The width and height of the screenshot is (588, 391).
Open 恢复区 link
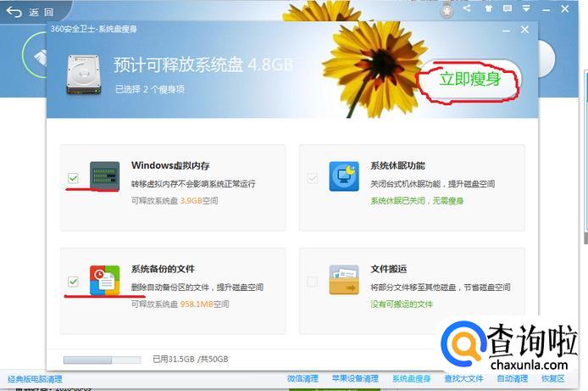(x=552, y=378)
